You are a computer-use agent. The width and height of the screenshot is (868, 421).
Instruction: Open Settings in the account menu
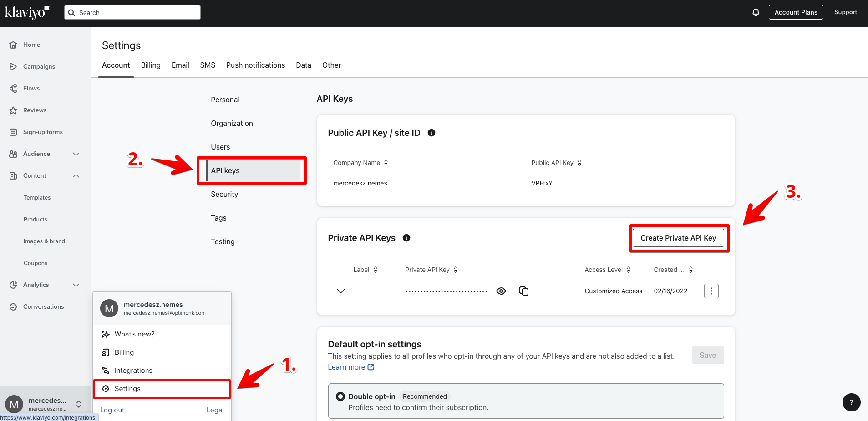(x=162, y=389)
